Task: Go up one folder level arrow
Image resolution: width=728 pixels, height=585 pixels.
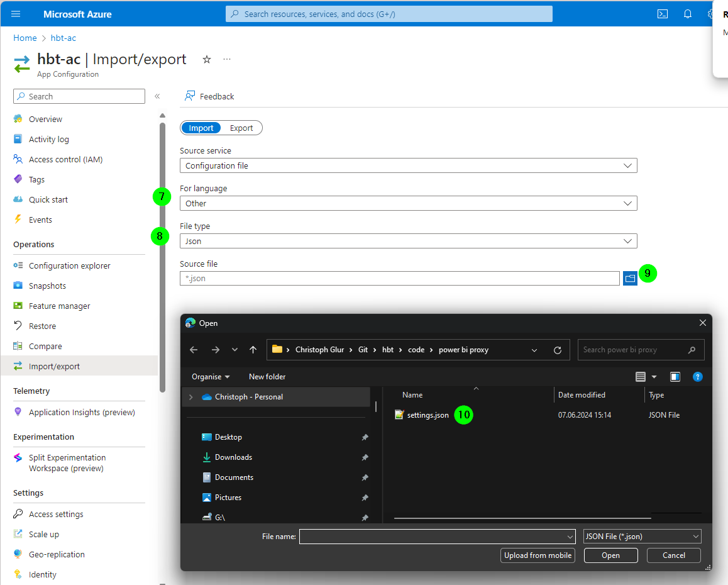Action: point(253,350)
